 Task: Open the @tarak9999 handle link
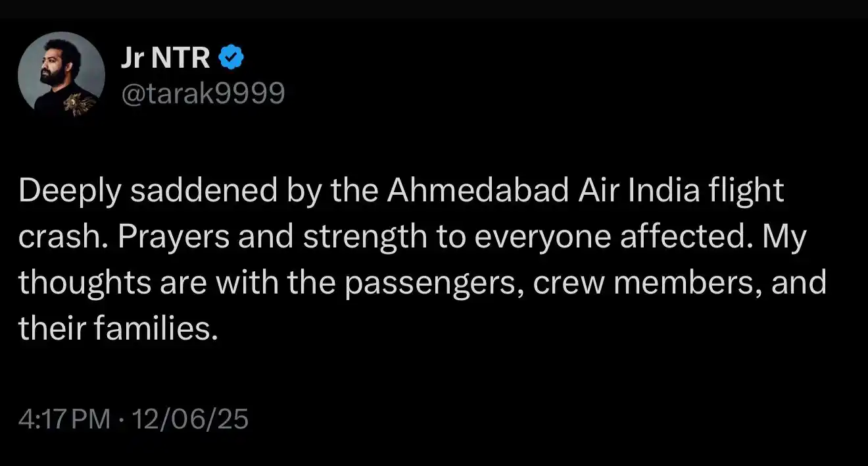click(x=202, y=94)
